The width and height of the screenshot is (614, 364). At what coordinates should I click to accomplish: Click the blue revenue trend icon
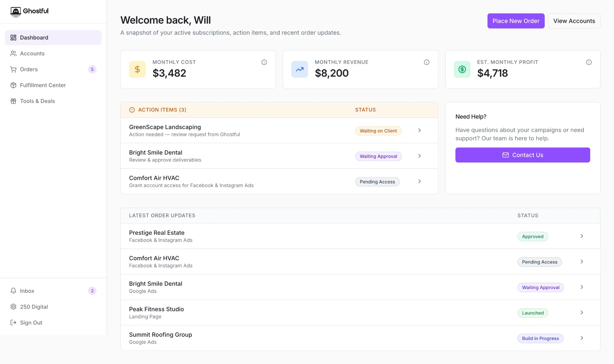300,69
